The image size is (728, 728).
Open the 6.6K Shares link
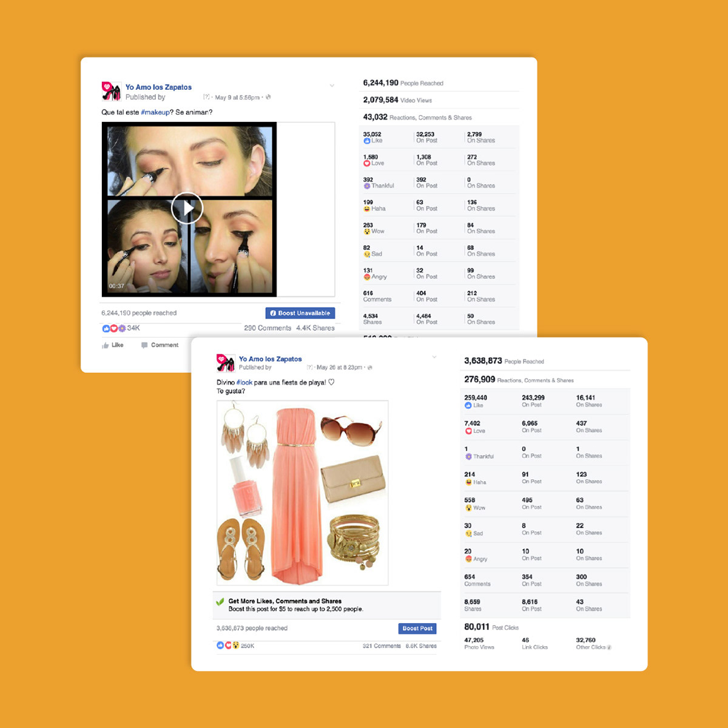coord(421,646)
